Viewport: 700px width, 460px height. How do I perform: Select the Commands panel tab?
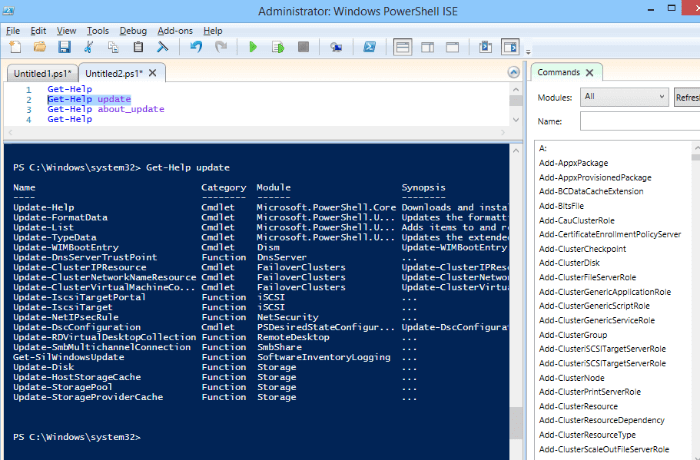[558, 72]
